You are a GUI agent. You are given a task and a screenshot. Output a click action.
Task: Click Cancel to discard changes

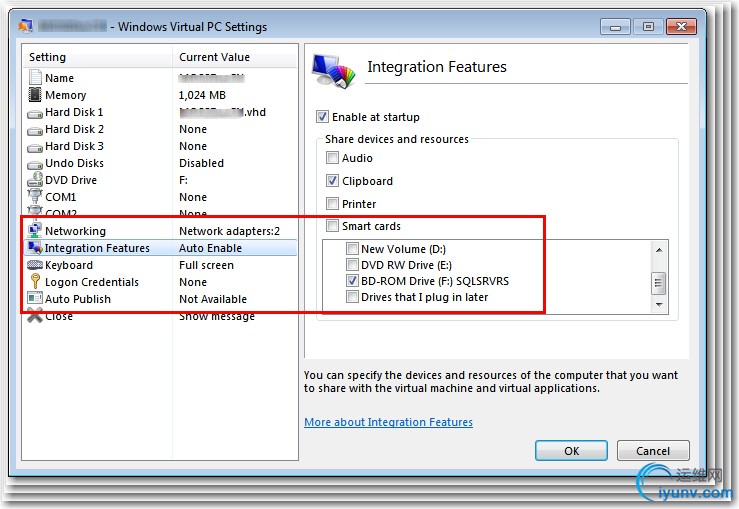653,451
